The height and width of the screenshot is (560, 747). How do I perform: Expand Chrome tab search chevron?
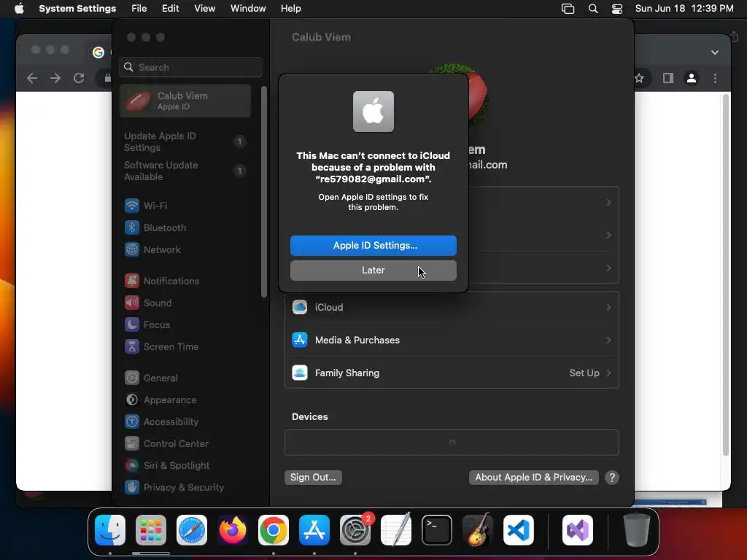coord(715,52)
